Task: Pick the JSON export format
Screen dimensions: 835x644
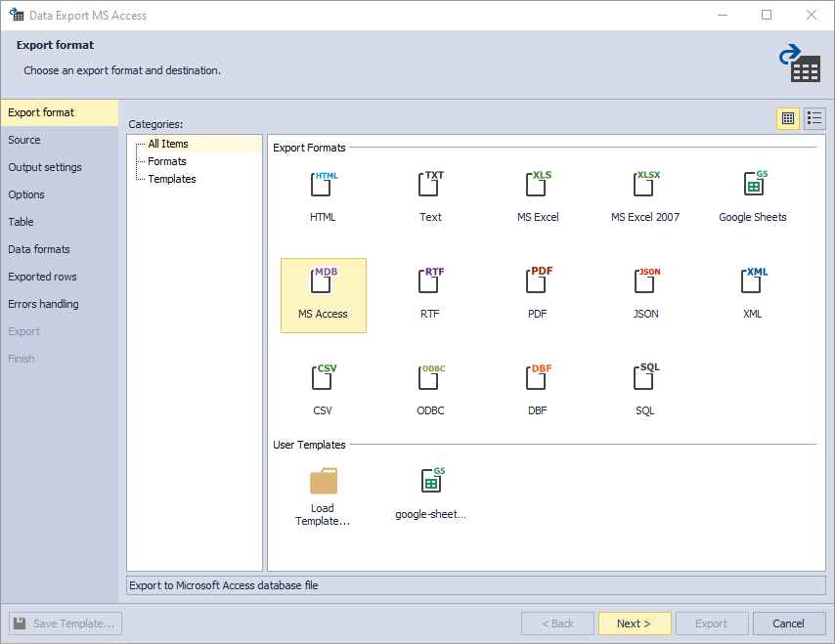Action: click(x=644, y=293)
